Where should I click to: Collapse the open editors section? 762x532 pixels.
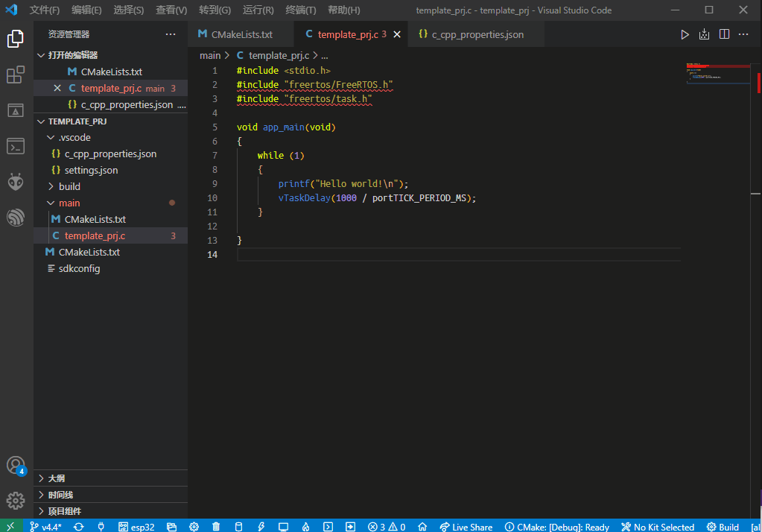(x=41, y=55)
